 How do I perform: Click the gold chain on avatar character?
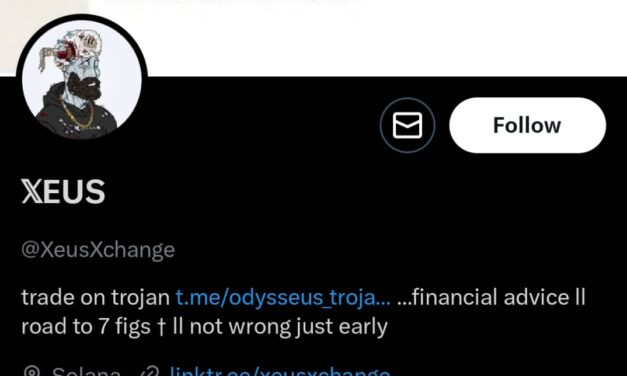click(x=79, y=114)
